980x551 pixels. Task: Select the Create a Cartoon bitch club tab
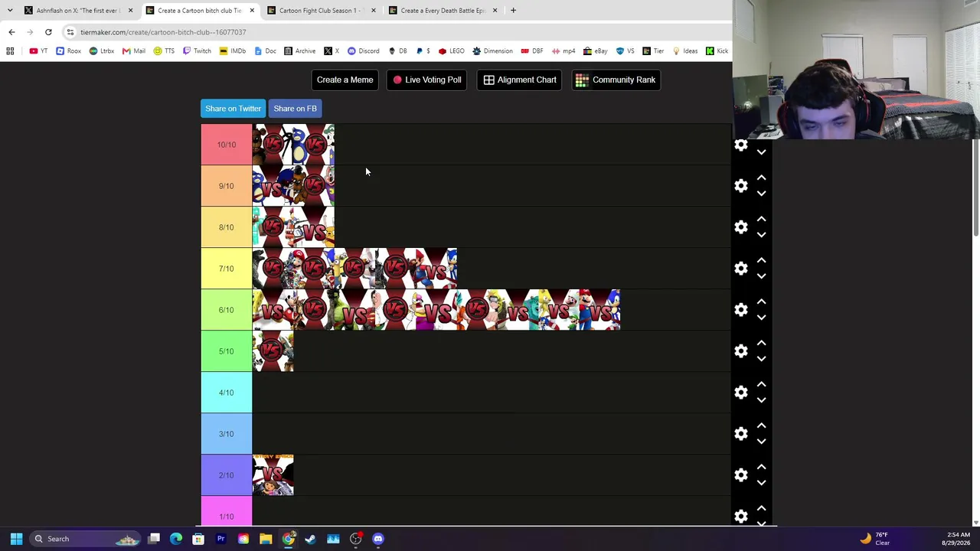pyautogui.click(x=201, y=11)
